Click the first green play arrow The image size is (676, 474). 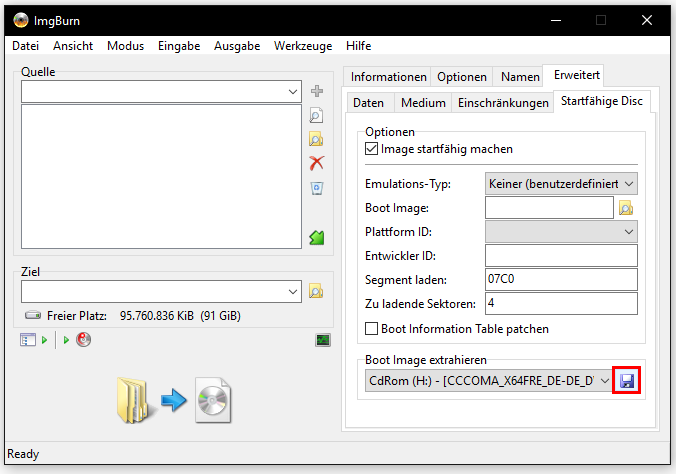pyautogui.click(x=44, y=340)
